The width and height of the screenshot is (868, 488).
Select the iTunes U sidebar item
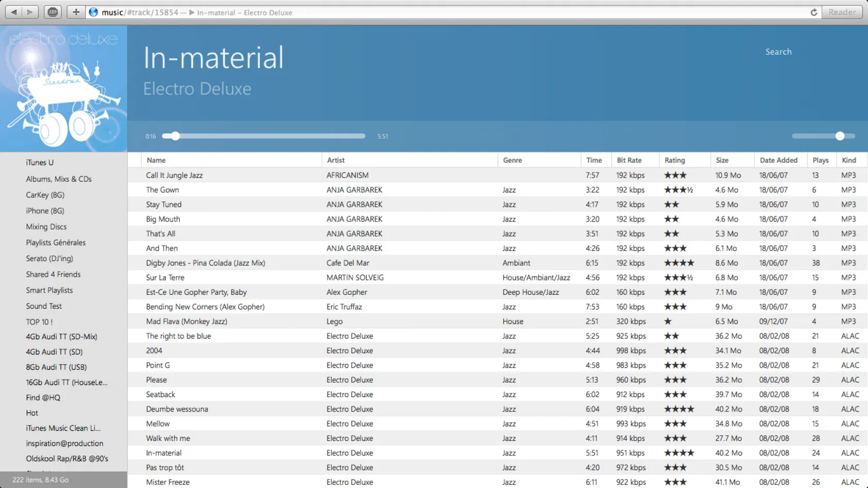click(40, 163)
